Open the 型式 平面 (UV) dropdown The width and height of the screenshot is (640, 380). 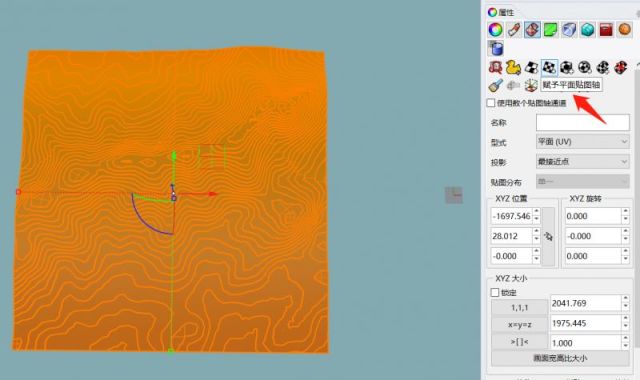click(582, 142)
